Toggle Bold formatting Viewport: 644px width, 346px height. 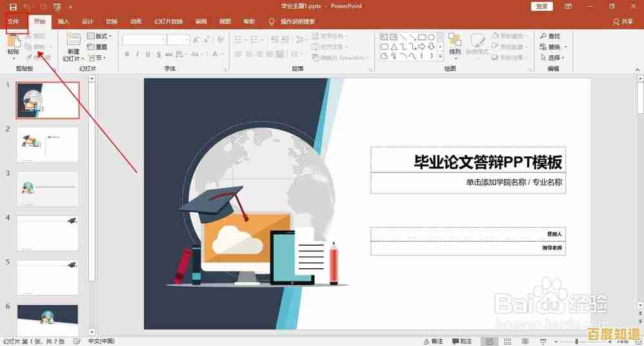point(127,54)
